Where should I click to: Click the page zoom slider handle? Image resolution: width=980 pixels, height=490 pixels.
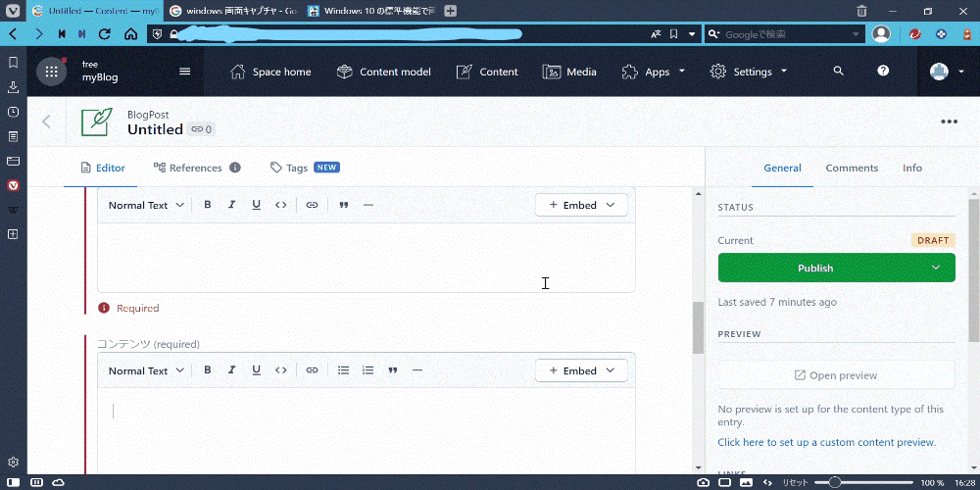coord(834,482)
